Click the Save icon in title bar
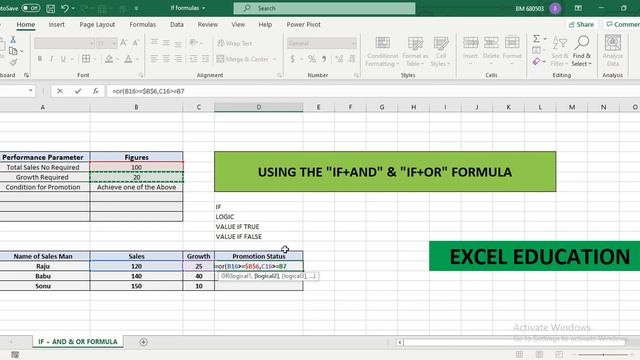Image resolution: width=640 pixels, height=360 pixels. (x=51, y=8)
